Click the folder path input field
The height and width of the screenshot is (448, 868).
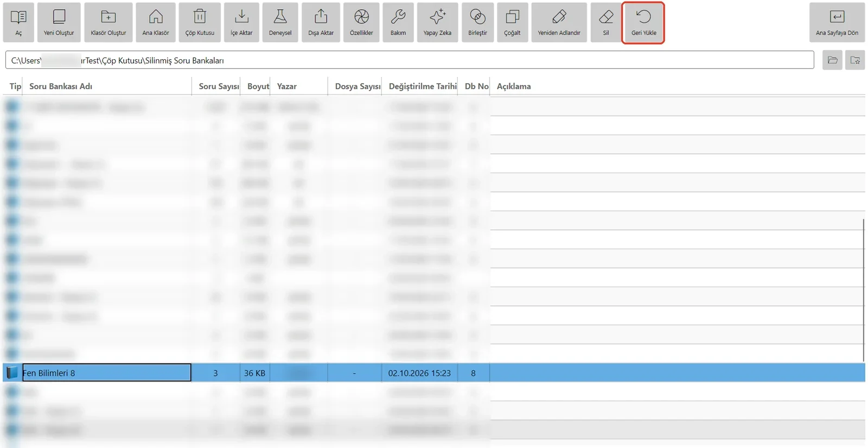click(410, 60)
